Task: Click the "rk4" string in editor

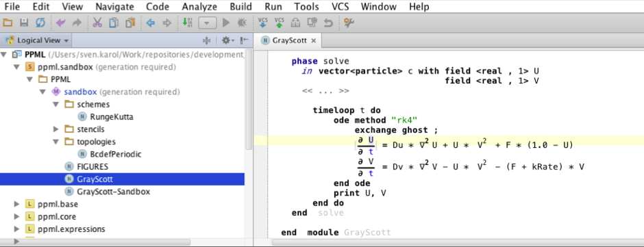Action: click(404, 120)
